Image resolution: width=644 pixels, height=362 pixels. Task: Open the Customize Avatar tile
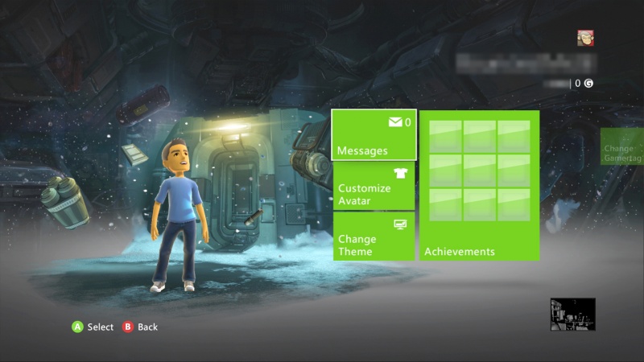[x=374, y=186]
